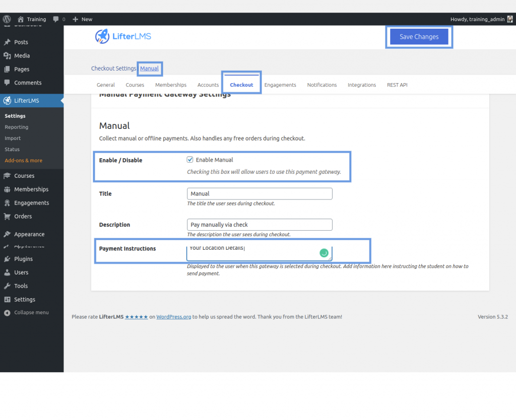Open the General settings tab

[x=106, y=85]
